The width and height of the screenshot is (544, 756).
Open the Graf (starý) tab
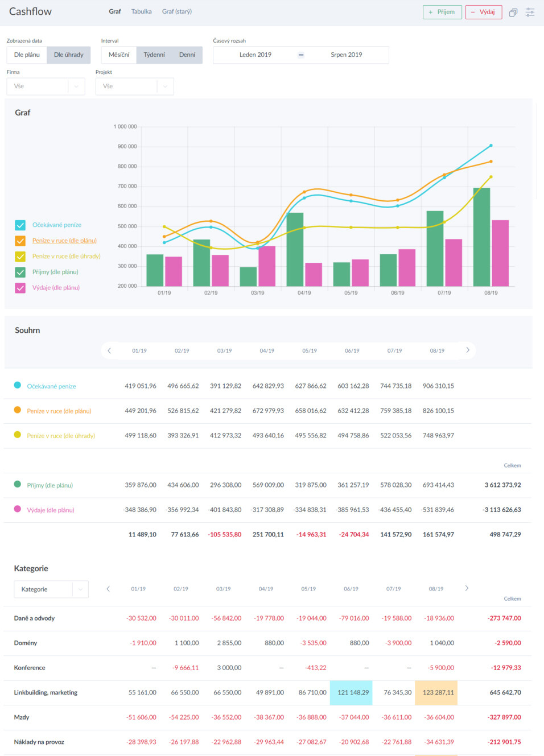pyautogui.click(x=176, y=11)
